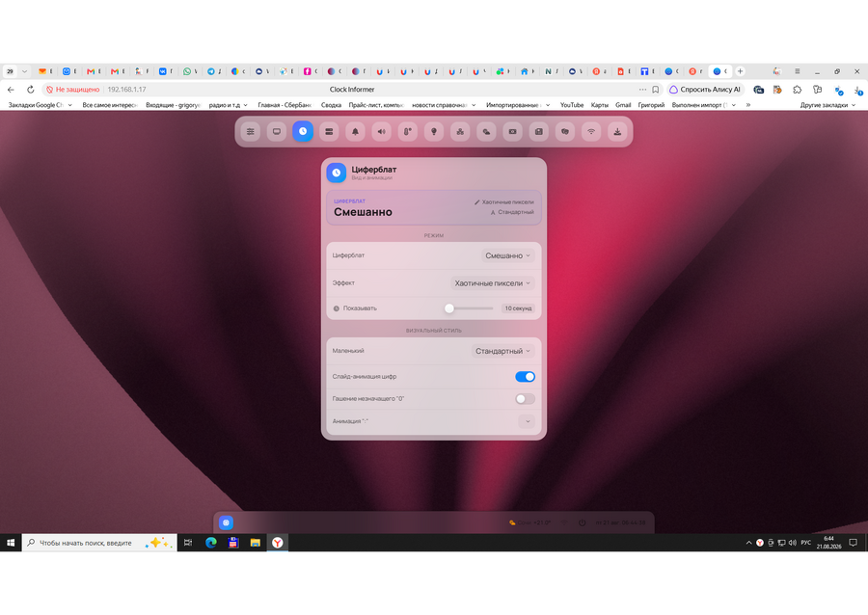Open the alarm bell section

[355, 132]
